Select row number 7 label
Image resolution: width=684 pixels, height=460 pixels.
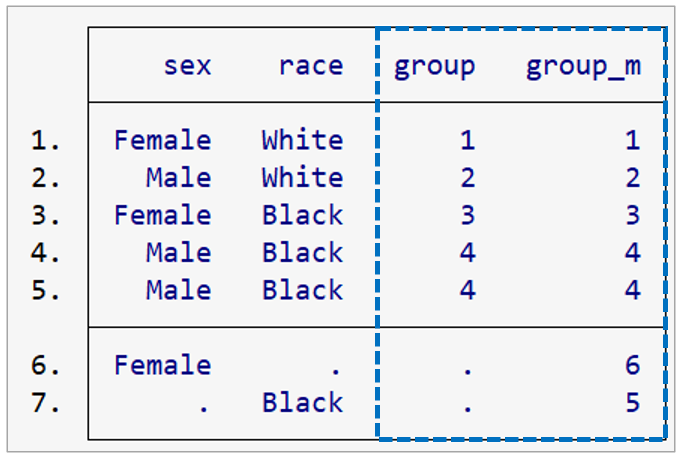(46, 402)
